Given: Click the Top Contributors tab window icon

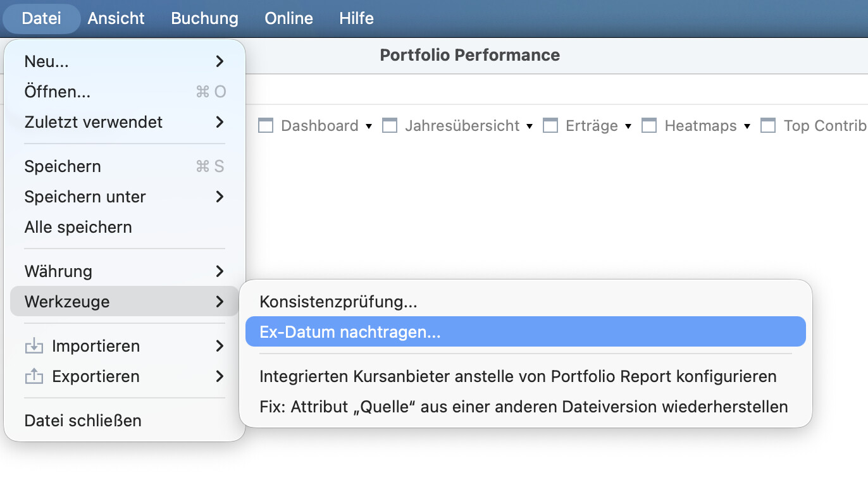Looking at the screenshot, I should [x=768, y=126].
